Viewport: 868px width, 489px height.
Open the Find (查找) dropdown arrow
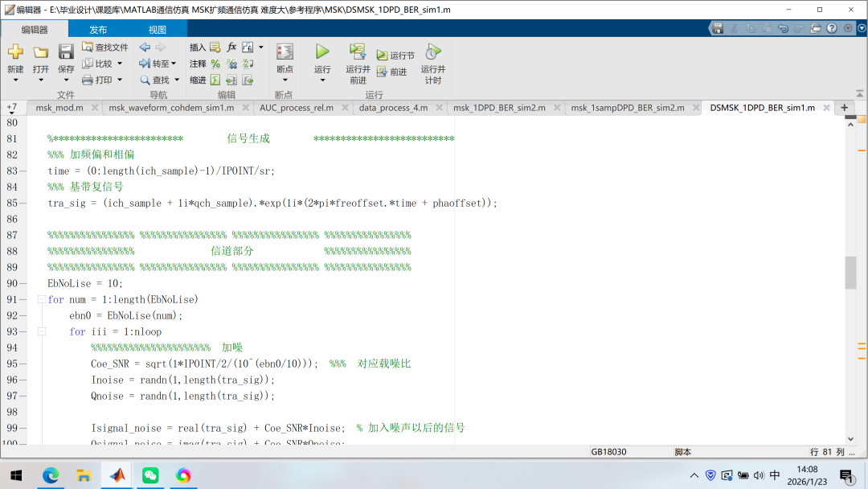177,80
